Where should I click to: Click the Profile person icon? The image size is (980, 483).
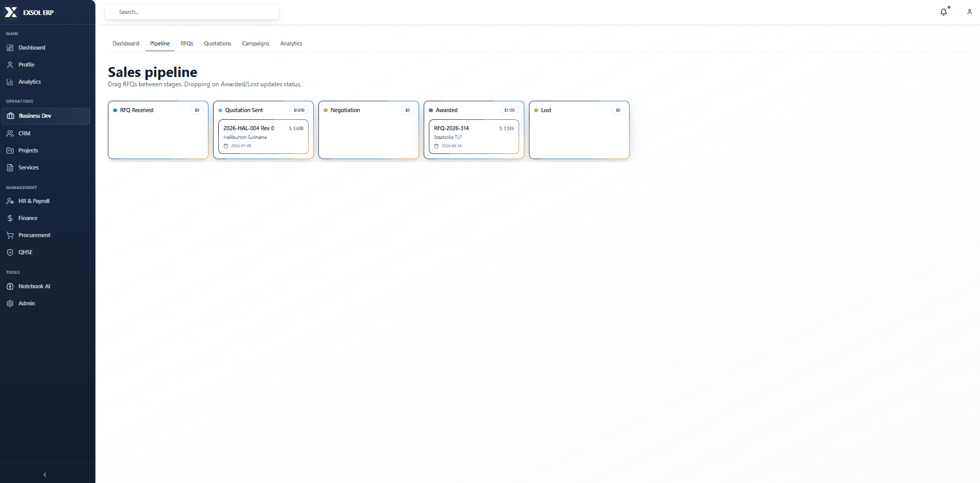pos(10,65)
